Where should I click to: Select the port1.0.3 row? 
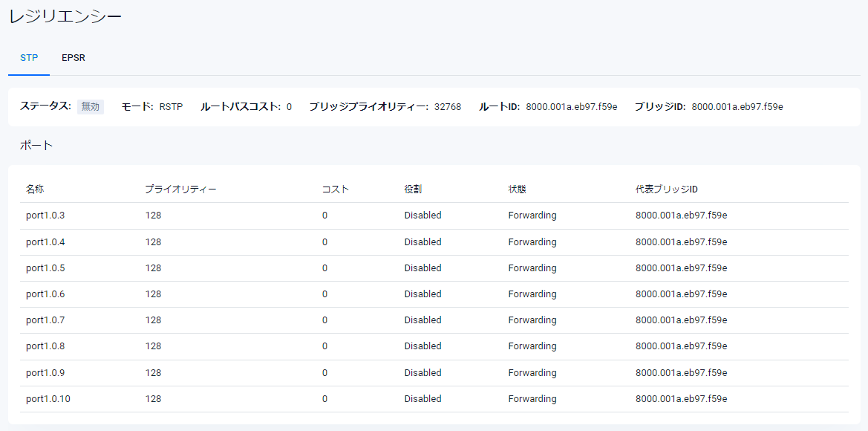[x=45, y=215]
